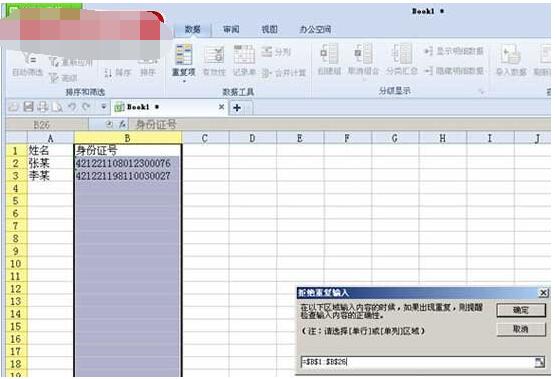Click the fx insert function icon
Viewport: 556px width, 379px height.
pyautogui.click(x=122, y=124)
